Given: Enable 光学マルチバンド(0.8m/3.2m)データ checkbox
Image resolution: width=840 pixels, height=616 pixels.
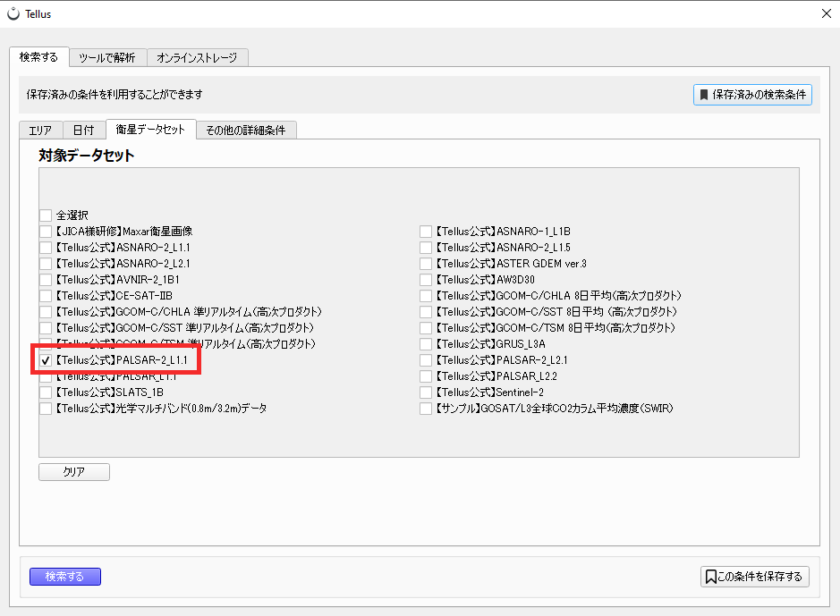Looking at the screenshot, I should [x=46, y=409].
